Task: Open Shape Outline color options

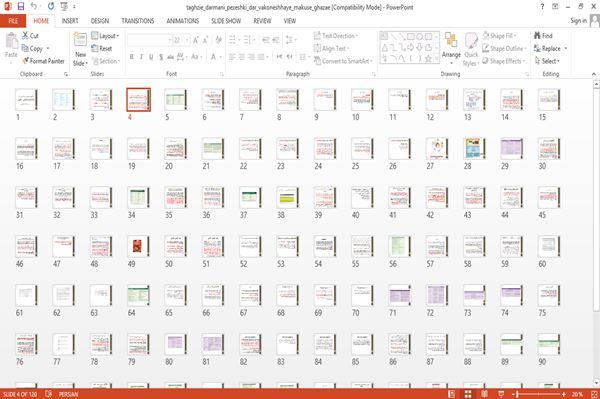Action: pos(504,48)
